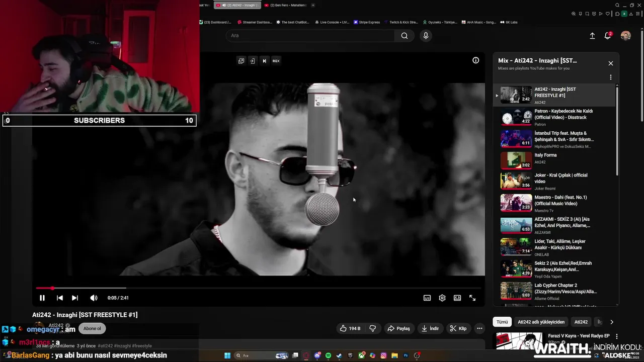Open the Live Console bookmark
This screenshot has height=362, width=644.
(x=332, y=22)
